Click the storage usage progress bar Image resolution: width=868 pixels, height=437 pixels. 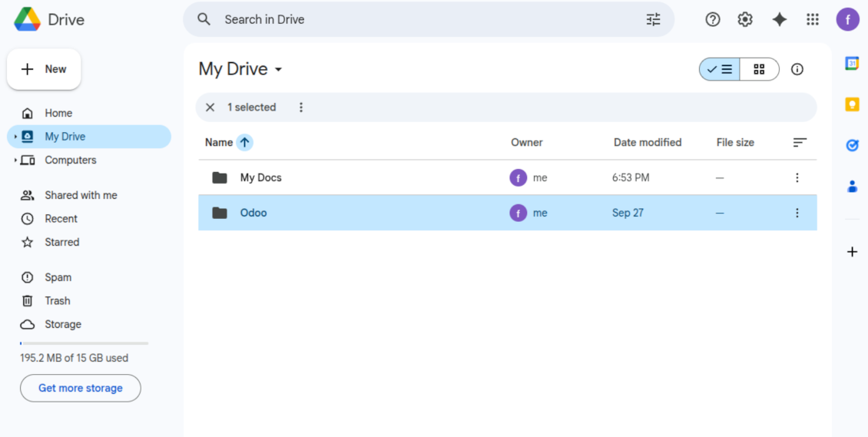pos(84,343)
